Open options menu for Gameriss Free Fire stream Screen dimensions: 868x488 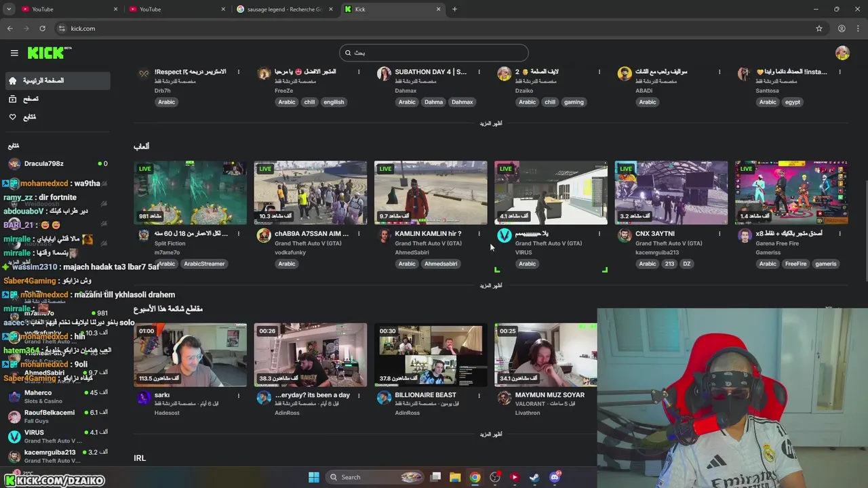pos(840,234)
